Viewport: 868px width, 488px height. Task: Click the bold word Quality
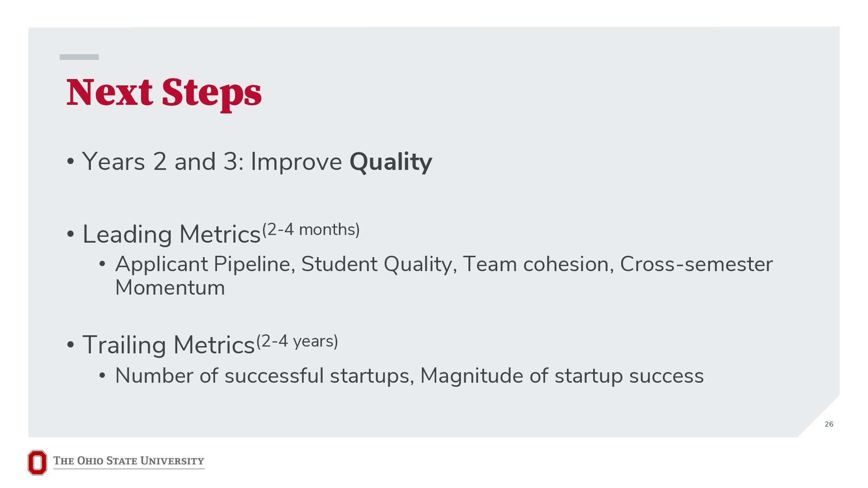391,162
